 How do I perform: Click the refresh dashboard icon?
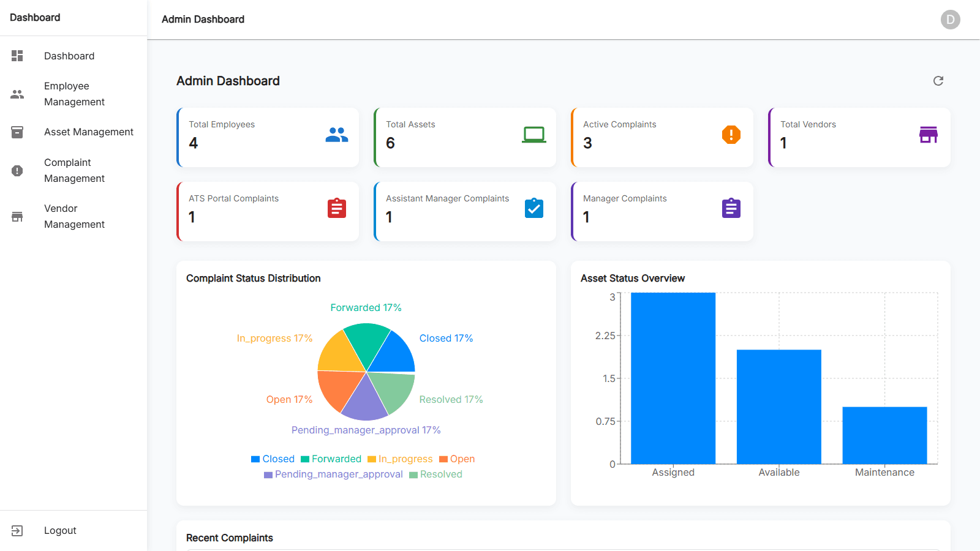pos(938,81)
